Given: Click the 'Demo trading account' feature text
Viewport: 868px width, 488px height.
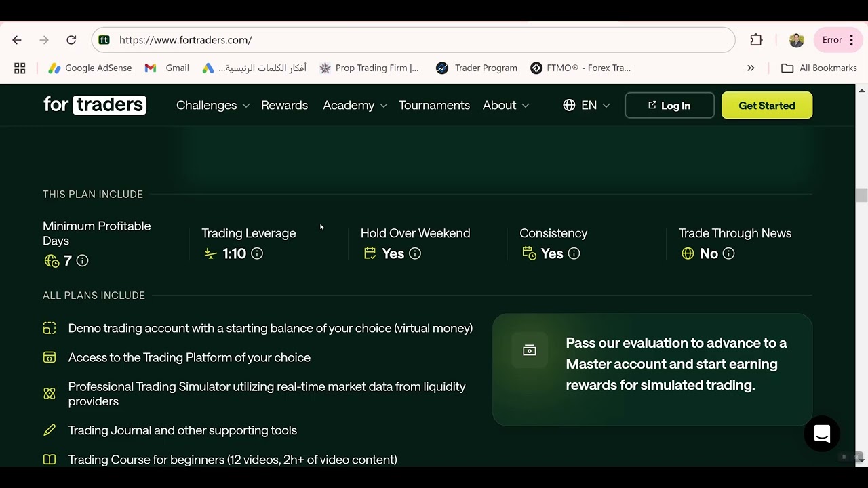Looking at the screenshot, I should (x=271, y=328).
